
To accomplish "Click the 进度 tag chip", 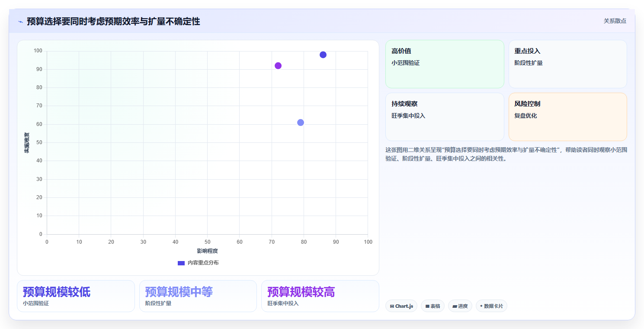I will tap(460, 306).
